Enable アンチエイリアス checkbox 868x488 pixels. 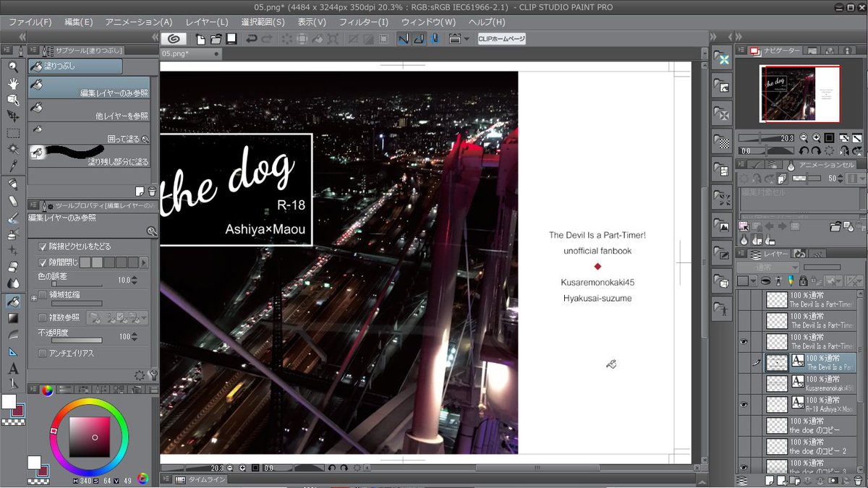(43, 353)
